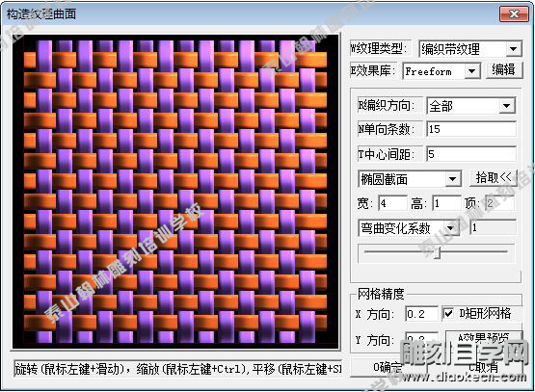Close the 构造纹理曲面 dialog window
The height and width of the screenshot is (392, 535).
pos(514,14)
